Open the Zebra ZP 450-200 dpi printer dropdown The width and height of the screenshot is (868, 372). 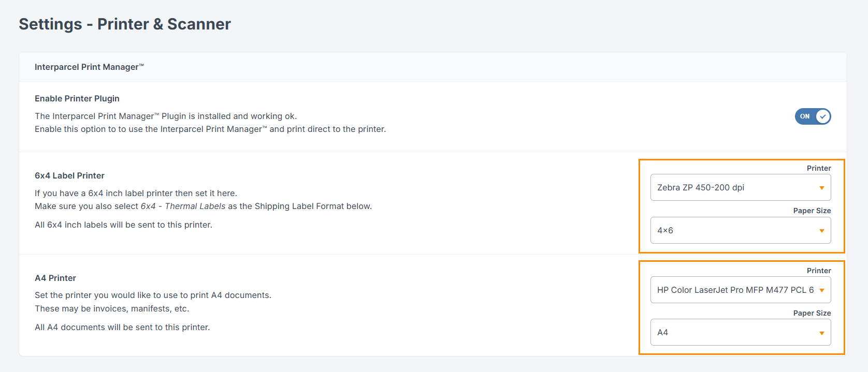(735, 187)
